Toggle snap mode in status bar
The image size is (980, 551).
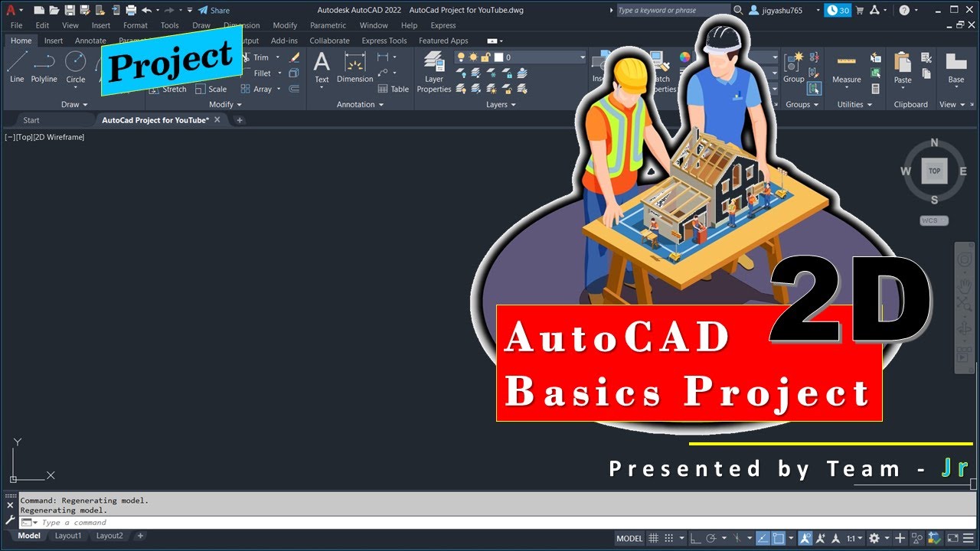pos(669,538)
